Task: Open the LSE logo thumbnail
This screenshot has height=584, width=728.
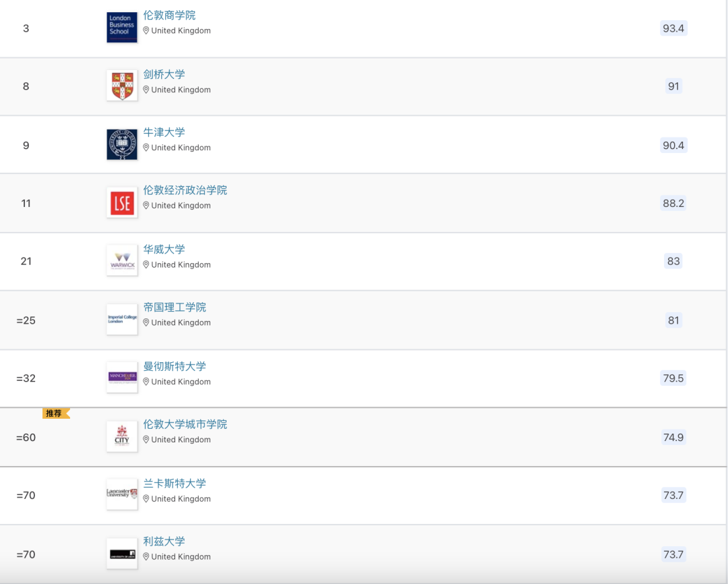Action: click(121, 202)
